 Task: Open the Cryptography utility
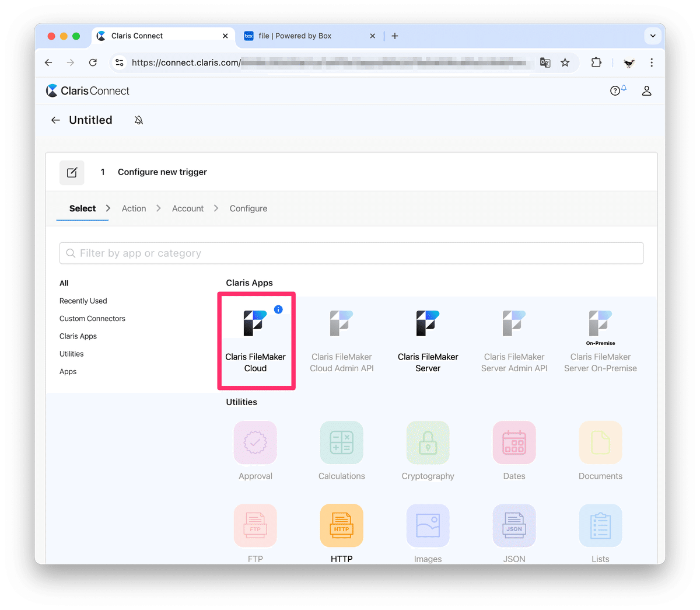pyautogui.click(x=428, y=442)
